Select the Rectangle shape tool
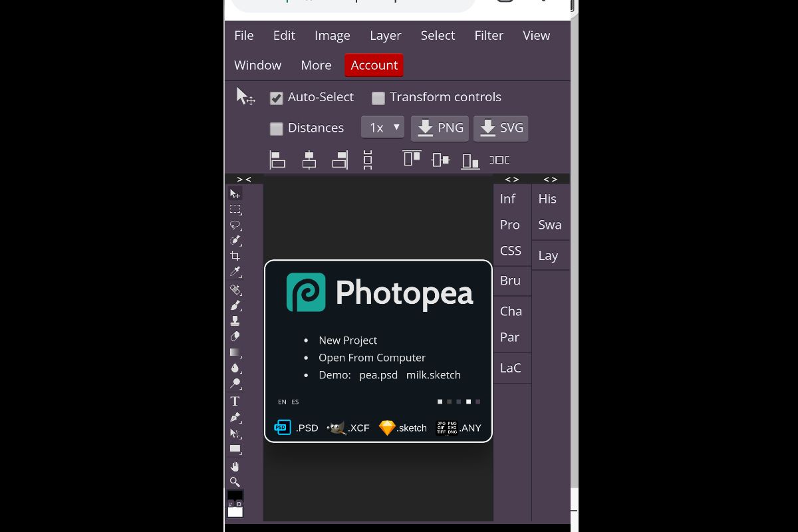Image resolution: width=798 pixels, height=532 pixels. (x=235, y=449)
